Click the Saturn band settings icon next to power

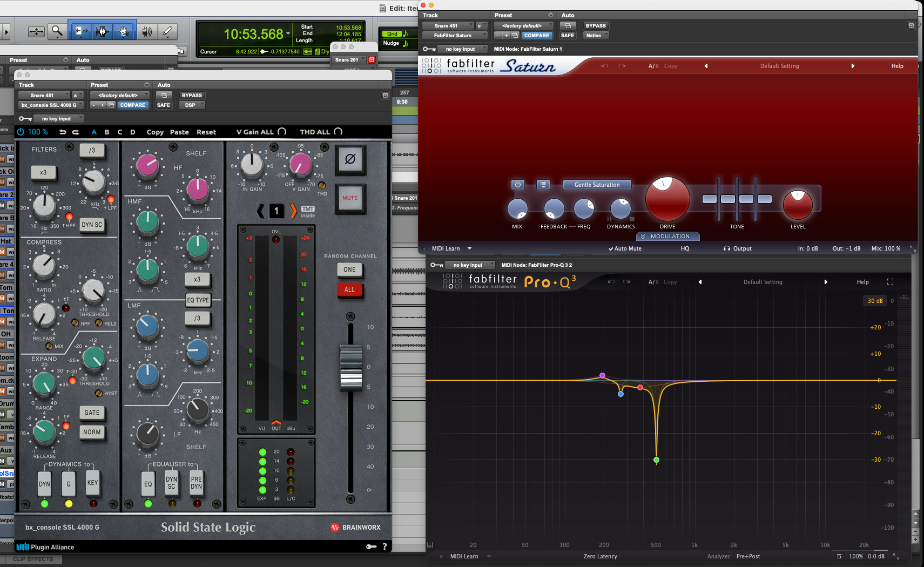543,185
